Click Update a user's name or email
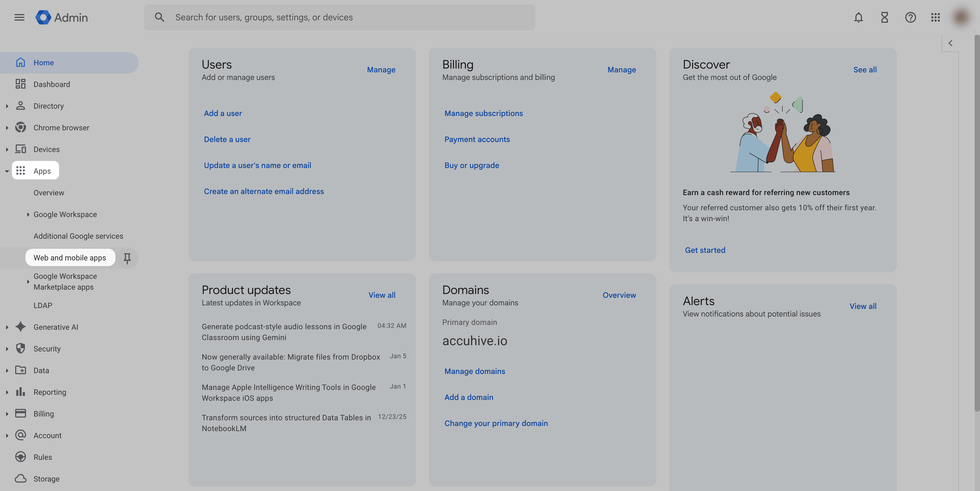 (x=258, y=165)
